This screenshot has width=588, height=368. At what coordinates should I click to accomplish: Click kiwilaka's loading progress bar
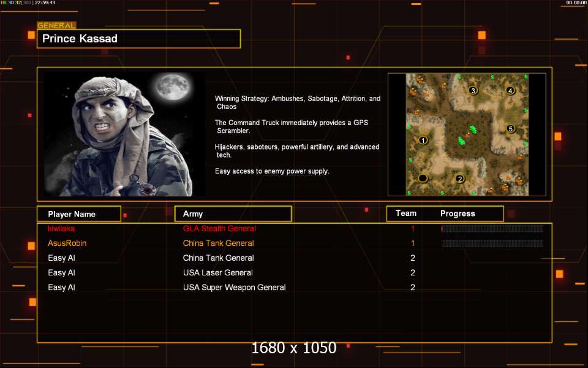(x=492, y=229)
